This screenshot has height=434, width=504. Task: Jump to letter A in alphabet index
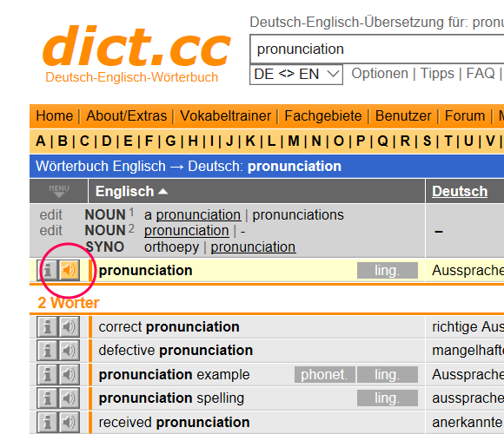pyautogui.click(x=41, y=141)
